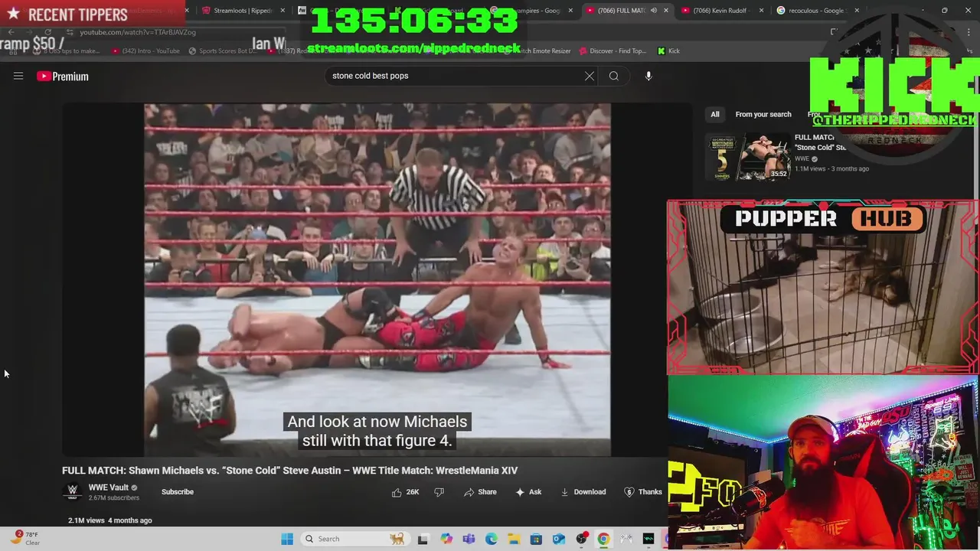Open the recommended 35:52 FULL MATCH thumbnail
Viewport: 980px width, 551px height.
[x=748, y=157]
